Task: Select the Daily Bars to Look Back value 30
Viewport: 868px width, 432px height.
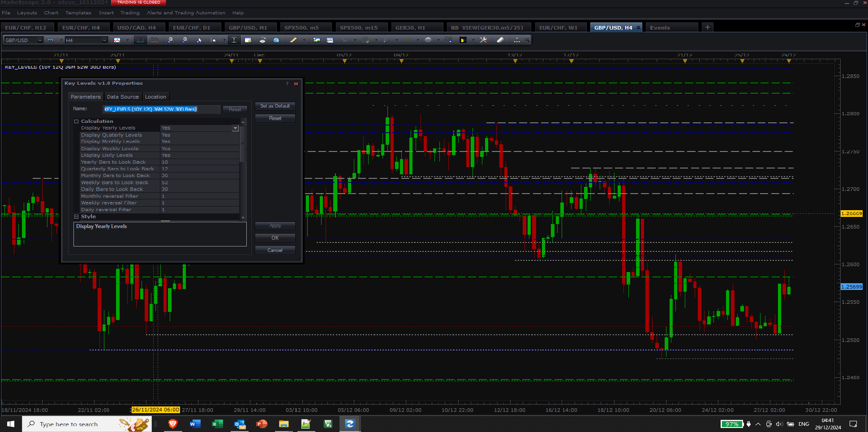Action: point(200,190)
